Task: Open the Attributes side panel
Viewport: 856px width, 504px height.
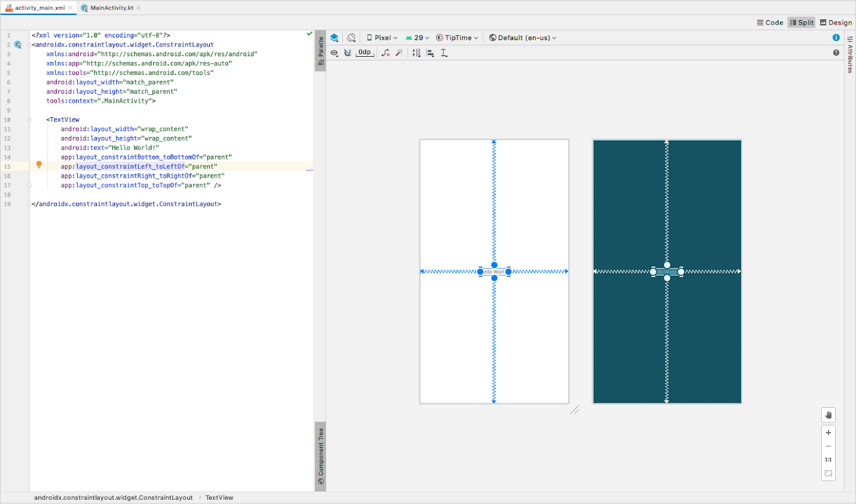Action: click(850, 54)
